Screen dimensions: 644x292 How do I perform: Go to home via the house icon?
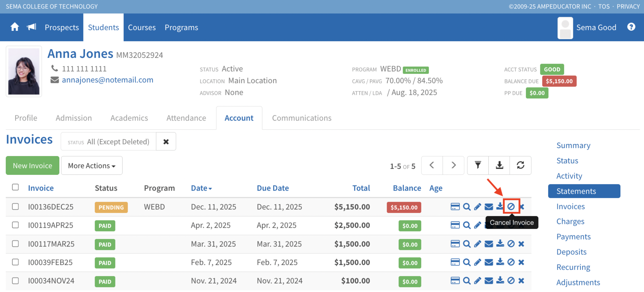(x=14, y=27)
